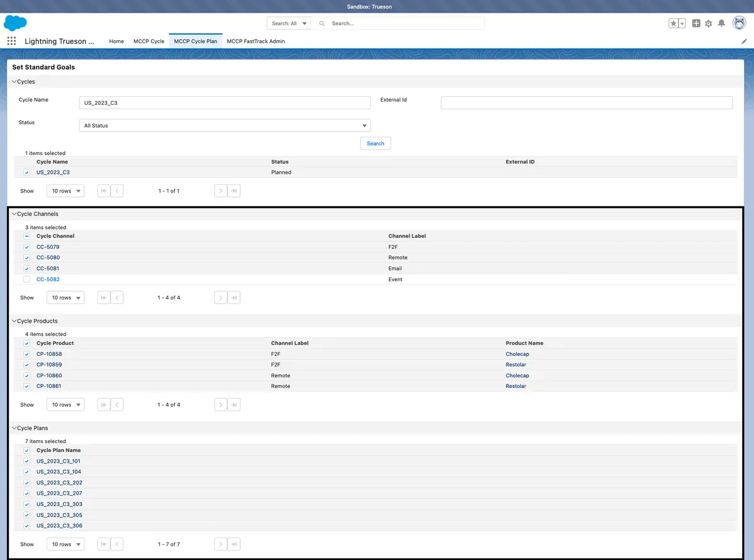Uncheck the US_2023_C3_207 plan checkbox
Screen dimensions: 754x560
point(26,493)
